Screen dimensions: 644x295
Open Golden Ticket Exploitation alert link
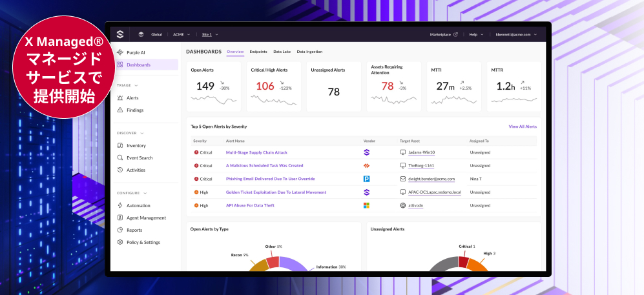pos(276,192)
